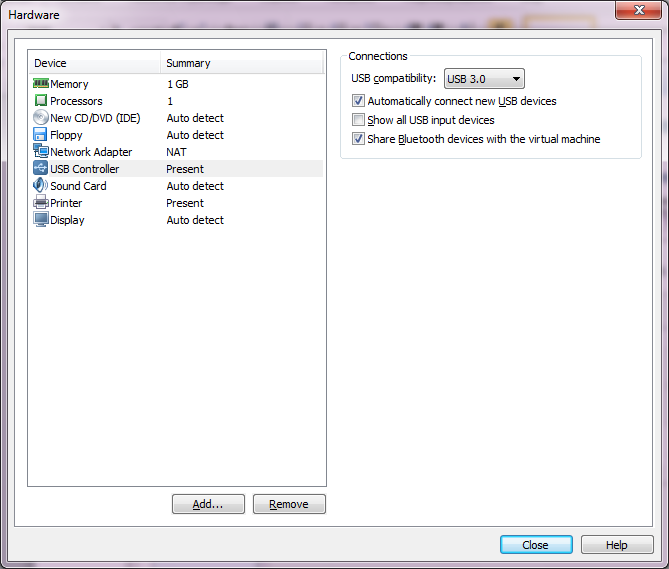The height and width of the screenshot is (569, 669).
Task: Click the '1' processors summary value
Action: 170,101
